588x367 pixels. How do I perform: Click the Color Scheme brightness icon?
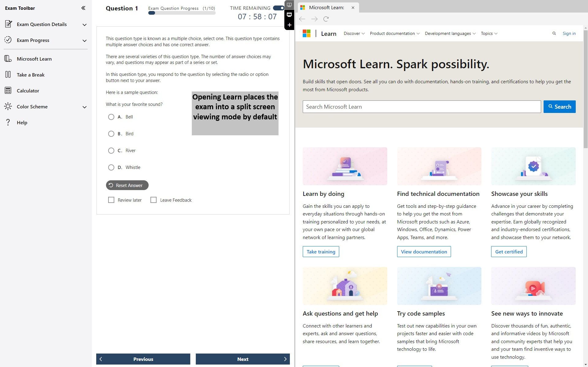coord(8,106)
